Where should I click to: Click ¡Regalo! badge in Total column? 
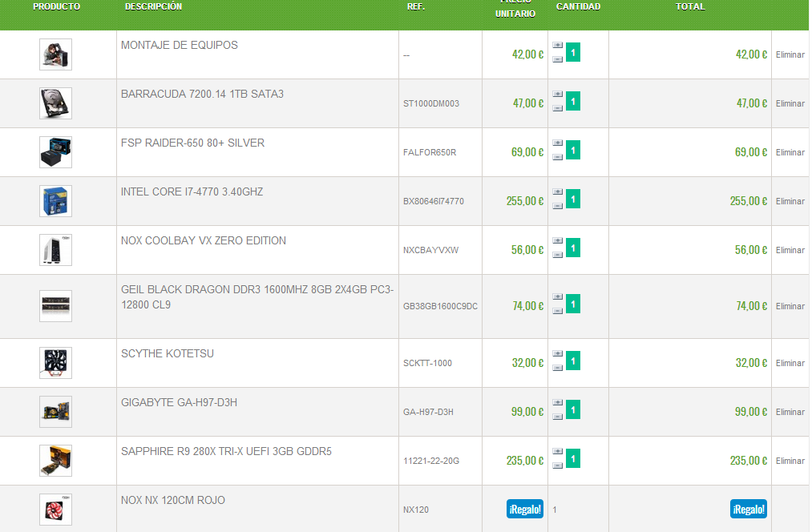[749, 510]
